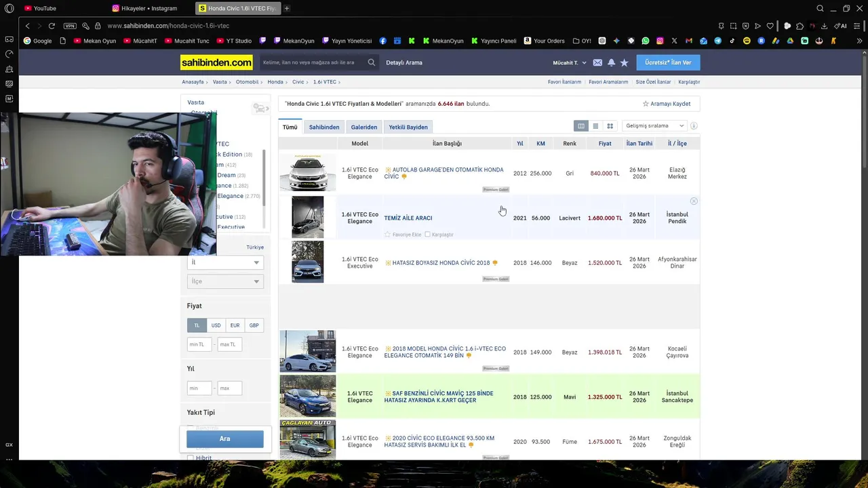Image resolution: width=868 pixels, height=488 pixels.
Task: Open the notifications bell icon
Action: coord(611,62)
